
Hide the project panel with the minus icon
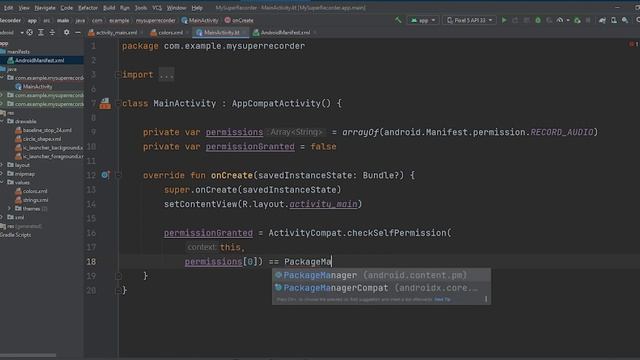click(x=78, y=32)
